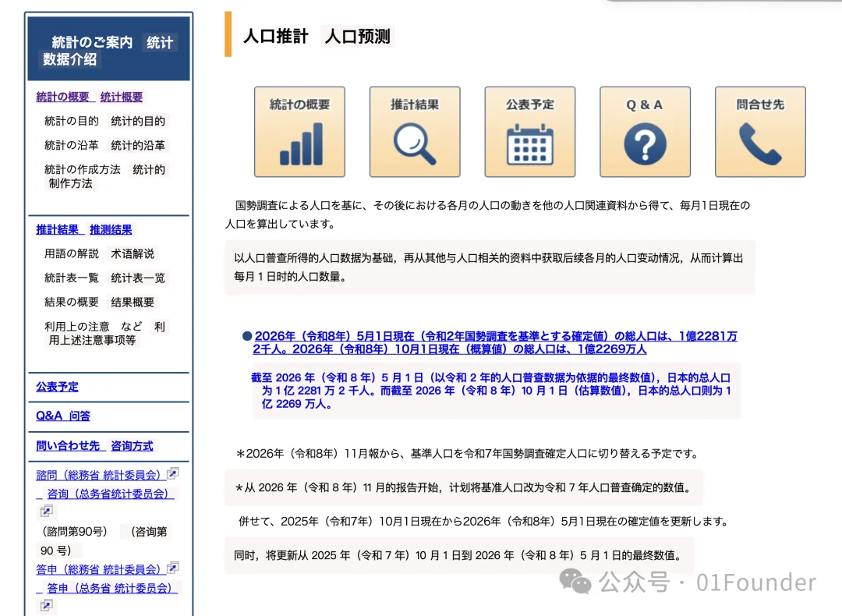
Task: Click sidebar header 統計のご案内
Action: click(x=92, y=42)
